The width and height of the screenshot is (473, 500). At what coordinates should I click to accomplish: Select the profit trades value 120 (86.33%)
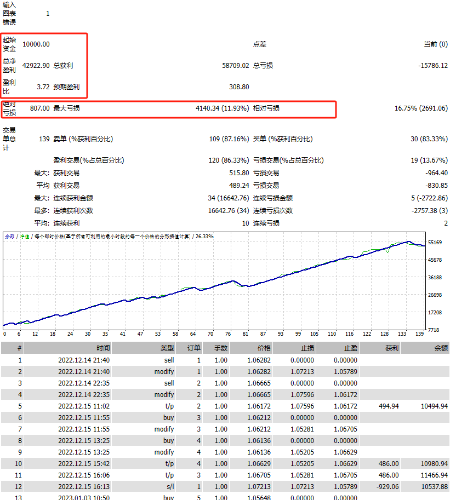229,160
